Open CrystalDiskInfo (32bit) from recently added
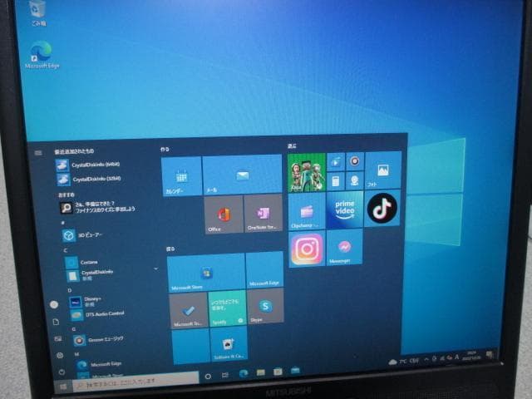This screenshot has width=532, height=399. (x=89, y=180)
